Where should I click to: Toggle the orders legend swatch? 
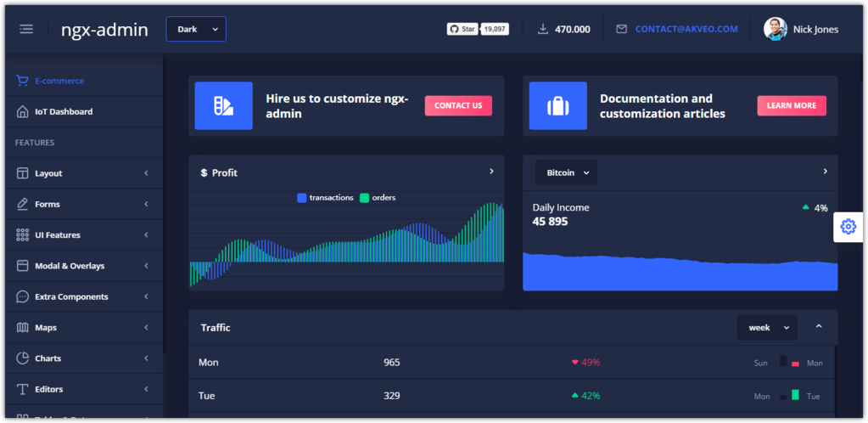tap(364, 197)
